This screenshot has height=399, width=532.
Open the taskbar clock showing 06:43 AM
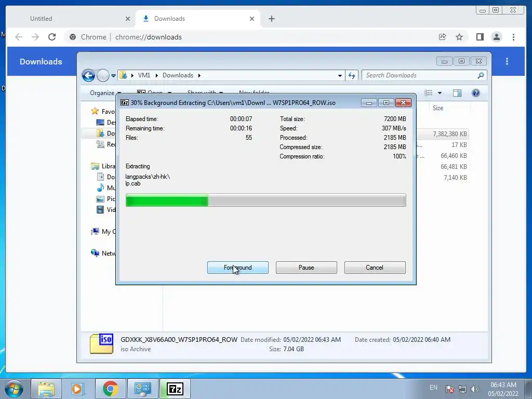503,389
